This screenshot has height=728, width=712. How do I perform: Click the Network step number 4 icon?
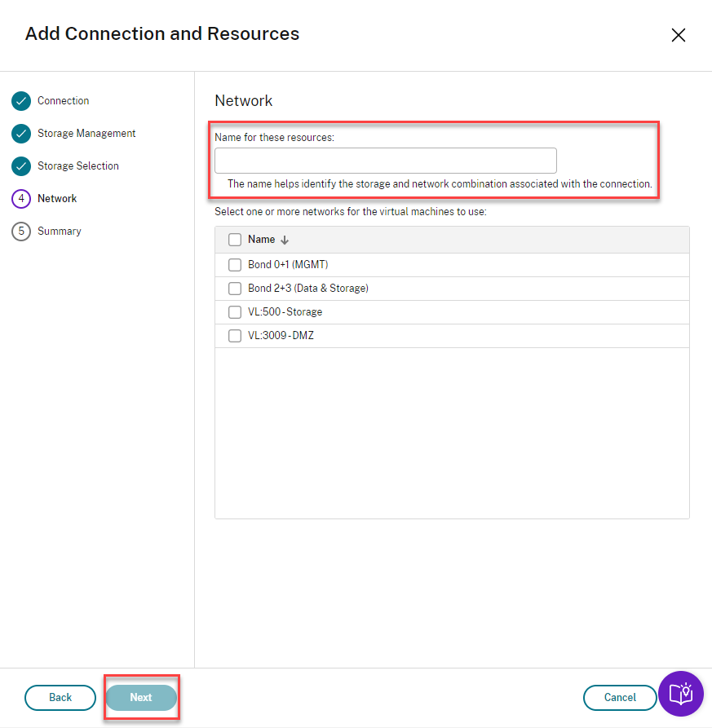tap(21, 199)
